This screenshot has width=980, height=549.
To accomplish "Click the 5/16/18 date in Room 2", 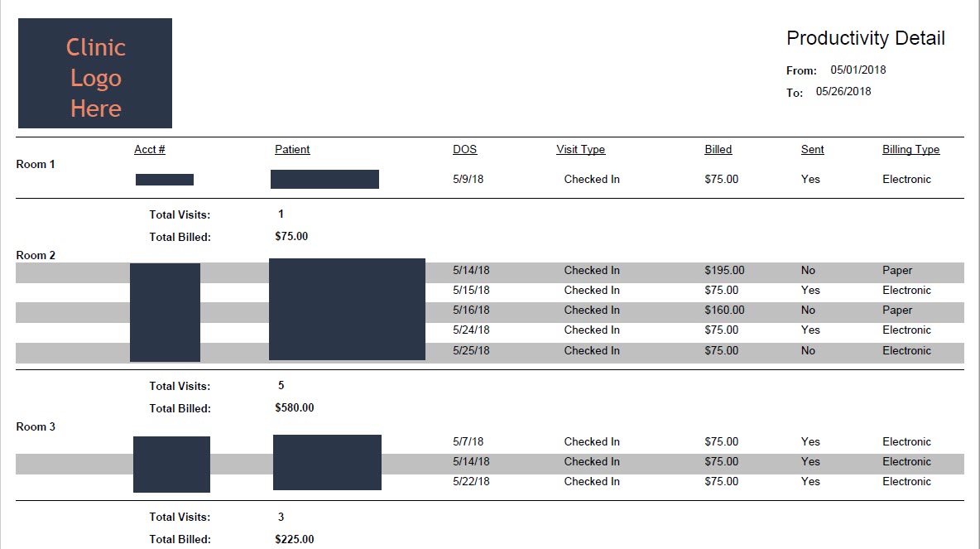I will point(471,311).
